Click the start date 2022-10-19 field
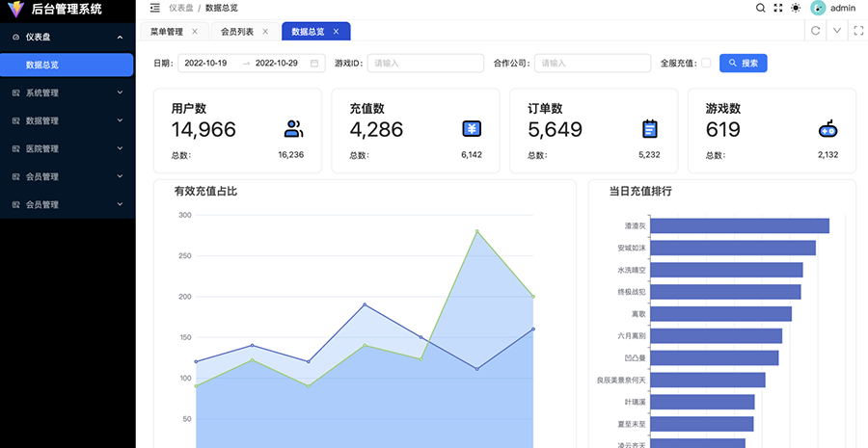Image resolution: width=868 pixels, height=448 pixels. tap(205, 63)
